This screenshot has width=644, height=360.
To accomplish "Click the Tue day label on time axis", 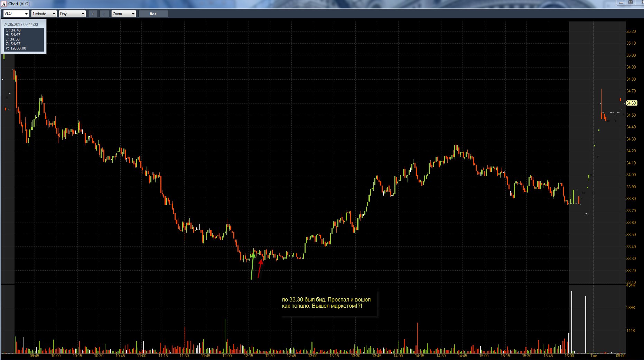I will click(x=594, y=356).
